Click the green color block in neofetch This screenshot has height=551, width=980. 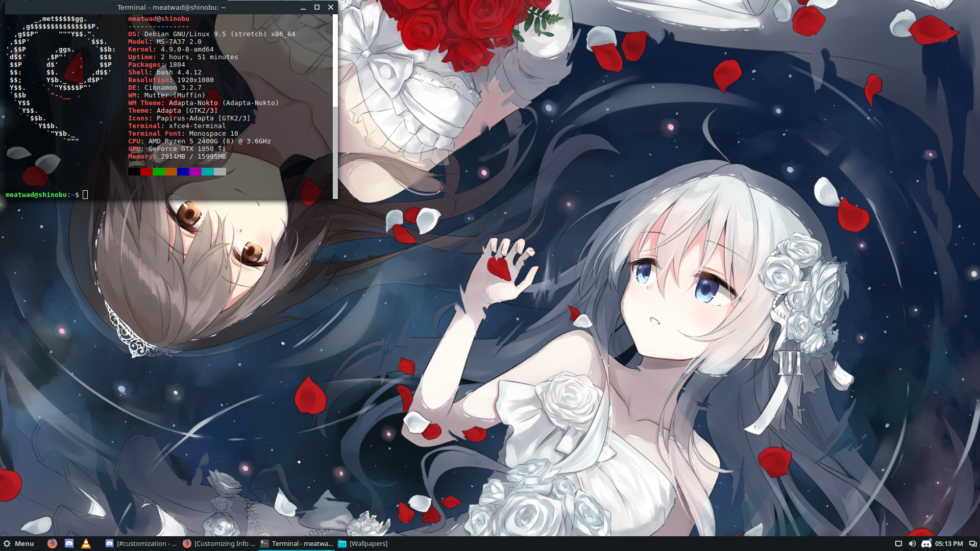click(159, 171)
